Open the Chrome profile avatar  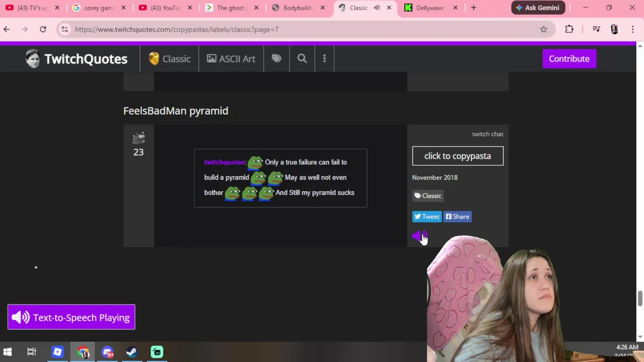(x=614, y=29)
